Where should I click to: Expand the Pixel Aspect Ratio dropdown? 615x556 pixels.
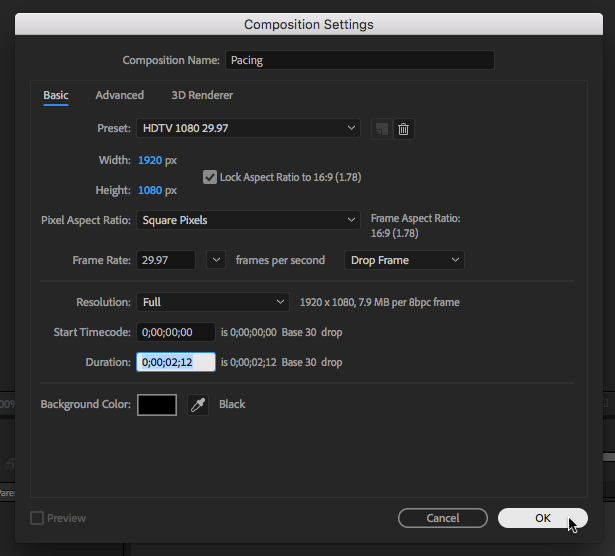pos(248,220)
